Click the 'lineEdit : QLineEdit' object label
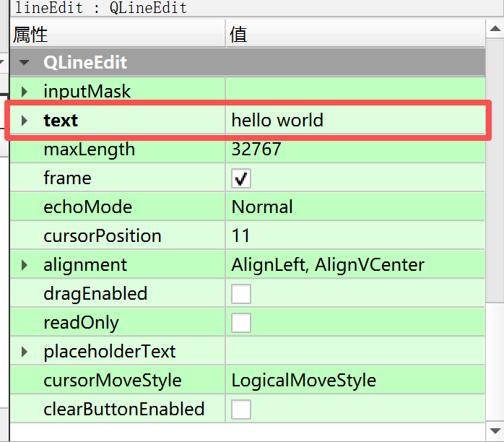The height and width of the screenshot is (442, 504). click(100, 8)
